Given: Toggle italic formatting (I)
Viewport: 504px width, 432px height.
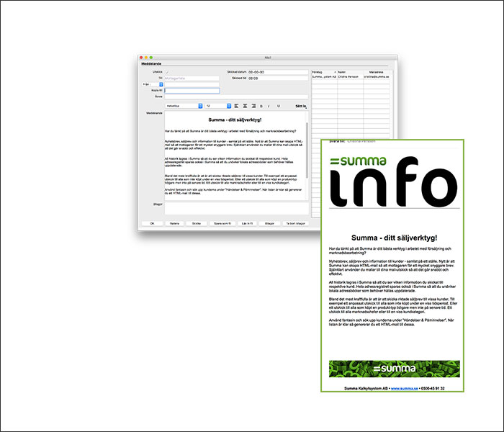Looking at the screenshot, I should (269, 106).
